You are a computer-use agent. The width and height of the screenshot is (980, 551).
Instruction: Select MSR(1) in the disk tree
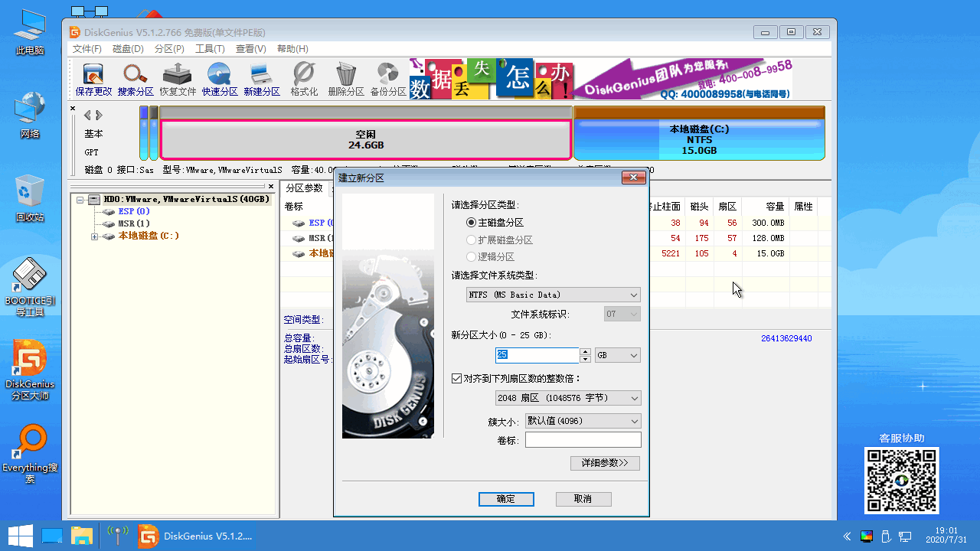pos(134,223)
